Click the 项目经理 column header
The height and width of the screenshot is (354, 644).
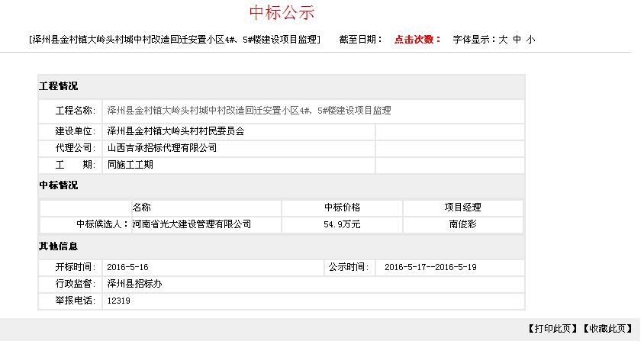pos(463,208)
